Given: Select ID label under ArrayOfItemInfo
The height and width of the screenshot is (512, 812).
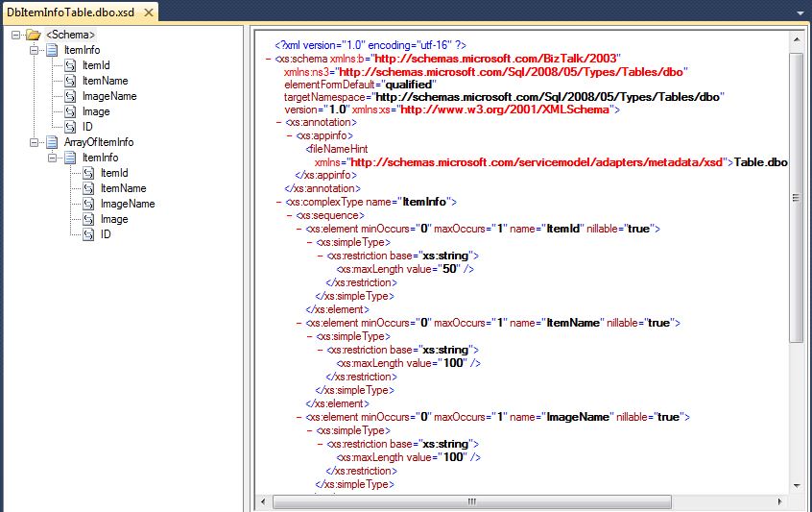Looking at the screenshot, I should point(106,234).
